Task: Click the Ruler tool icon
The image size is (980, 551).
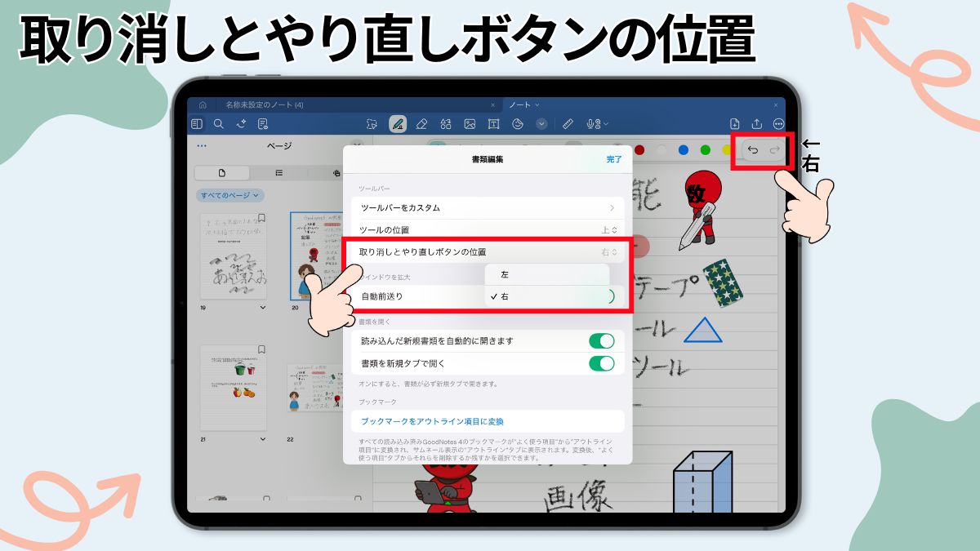Action: (x=569, y=124)
